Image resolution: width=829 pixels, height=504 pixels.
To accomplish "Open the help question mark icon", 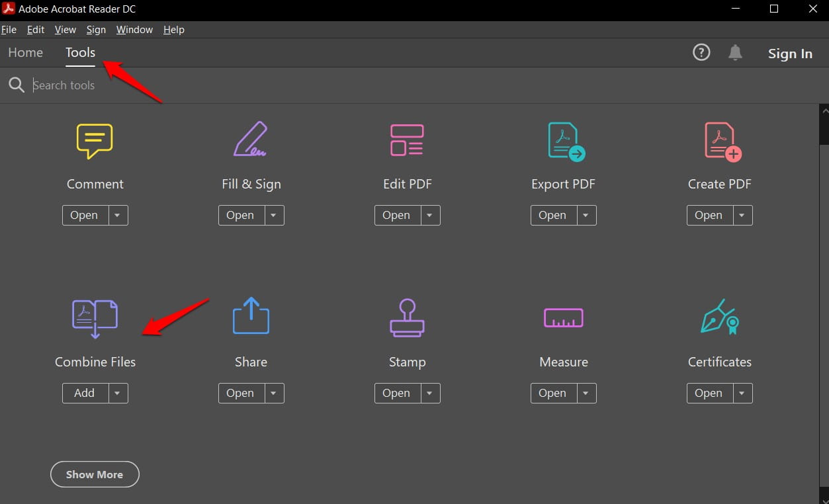I will [x=701, y=52].
